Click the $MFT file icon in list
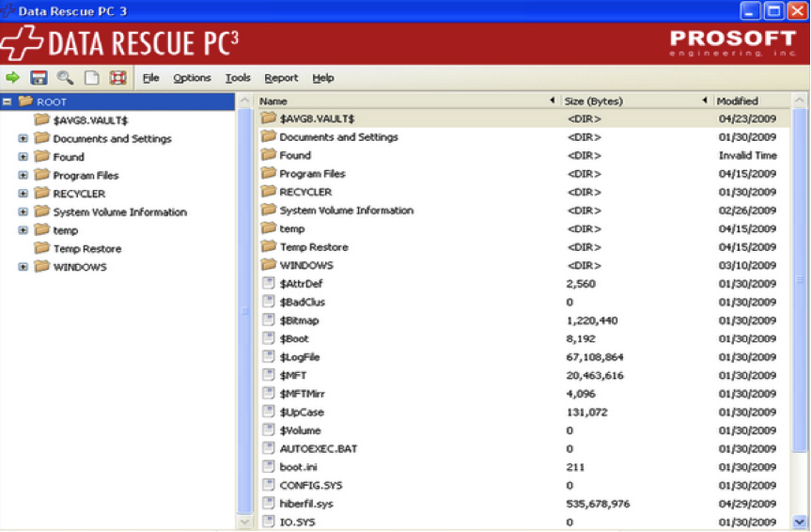The width and height of the screenshot is (811, 532). (268, 375)
